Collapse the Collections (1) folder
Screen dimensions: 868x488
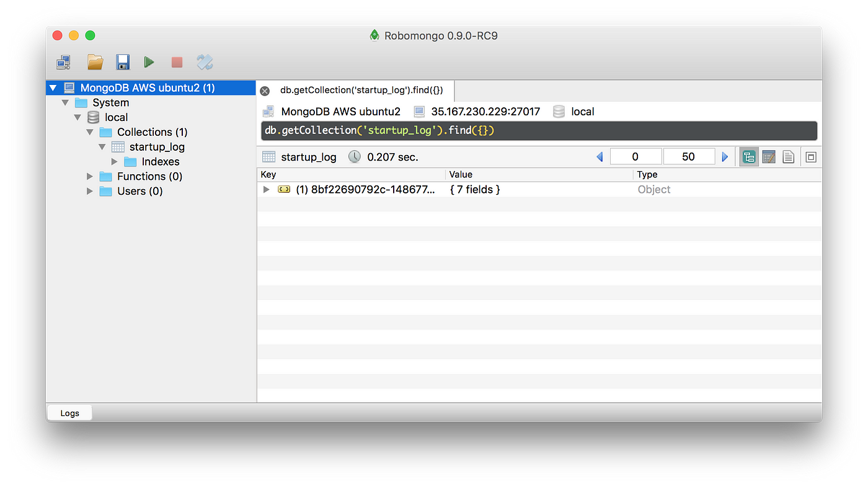pos(90,132)
